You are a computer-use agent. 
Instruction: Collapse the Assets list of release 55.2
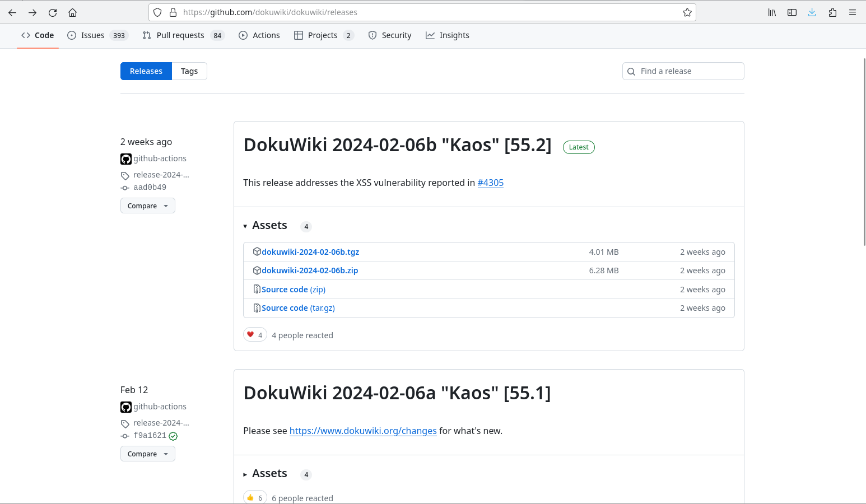click(265, 226)
